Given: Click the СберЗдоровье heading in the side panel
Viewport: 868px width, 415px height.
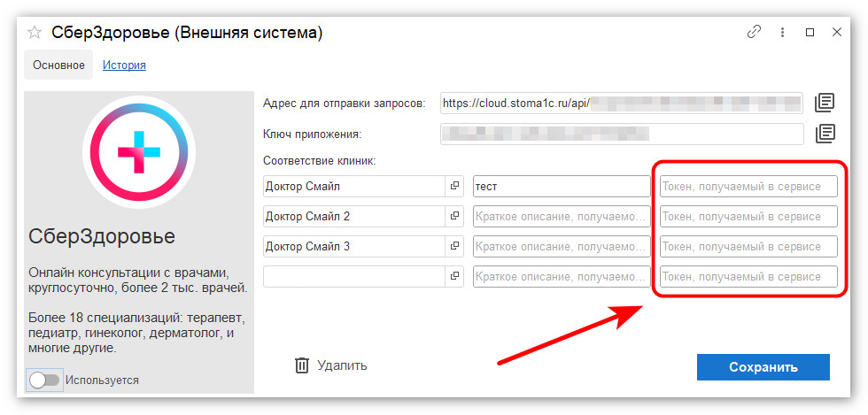Looking at the screenshot, I should click(x=101, y=237).
